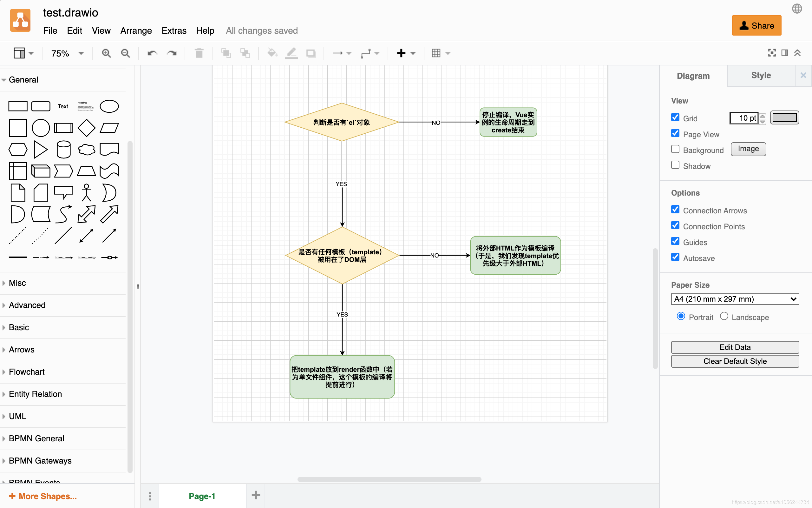Select the Actor stick figure shape
This screenshot has width=812, height=508.
[x=87, y=192]
